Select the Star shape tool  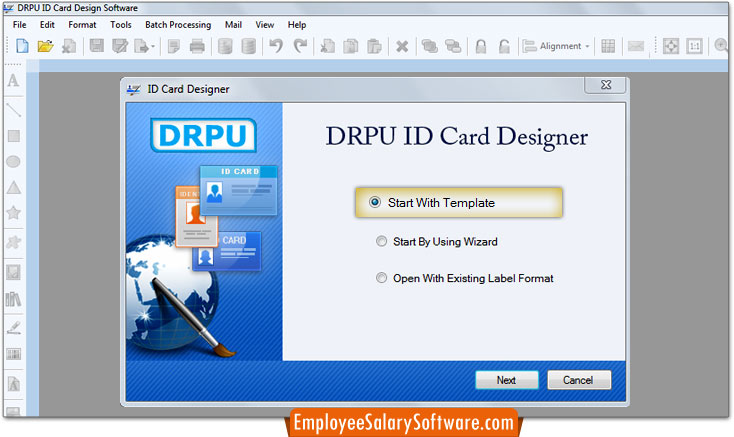point(14,213)
